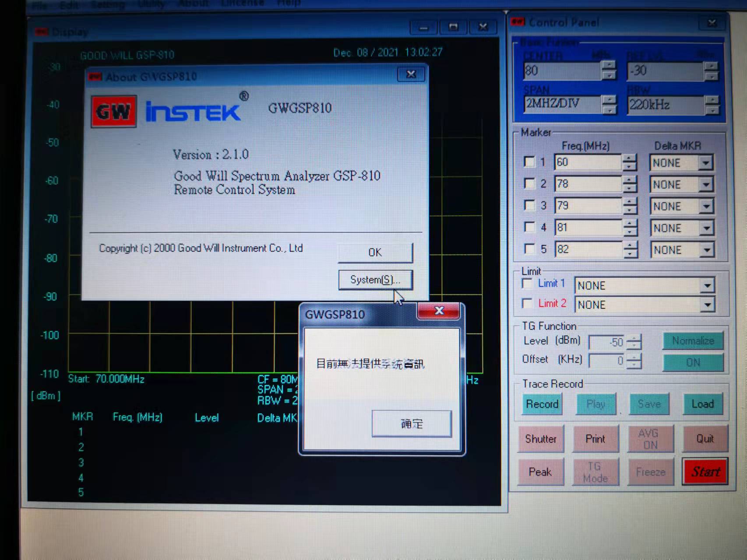Viewport: 747px width, 560px height.
Task: Click the marker 1 frequency field showing 60
Action: coord(588,162)
